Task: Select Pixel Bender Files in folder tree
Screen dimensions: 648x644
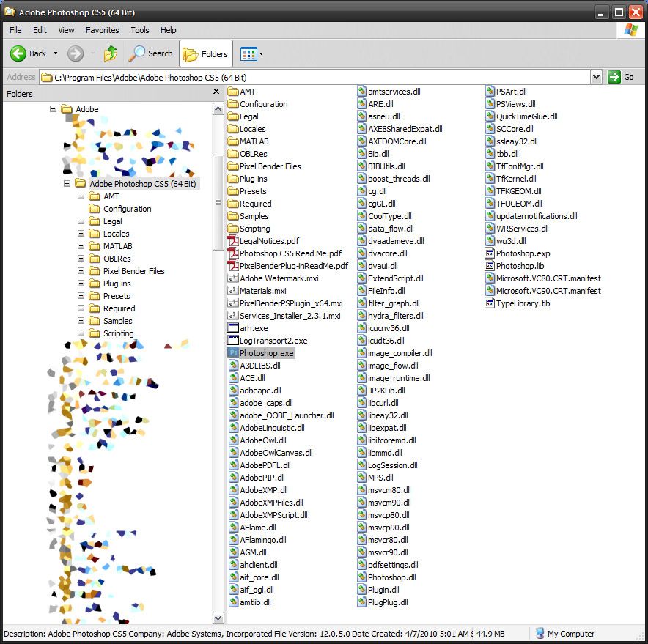Action: coord(133,271)
